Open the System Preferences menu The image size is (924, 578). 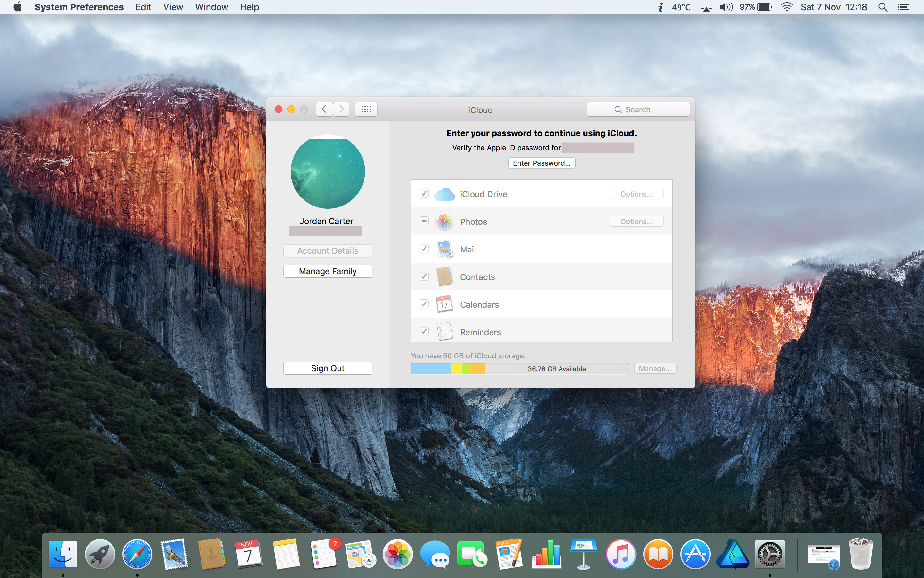tap(79, 7)
